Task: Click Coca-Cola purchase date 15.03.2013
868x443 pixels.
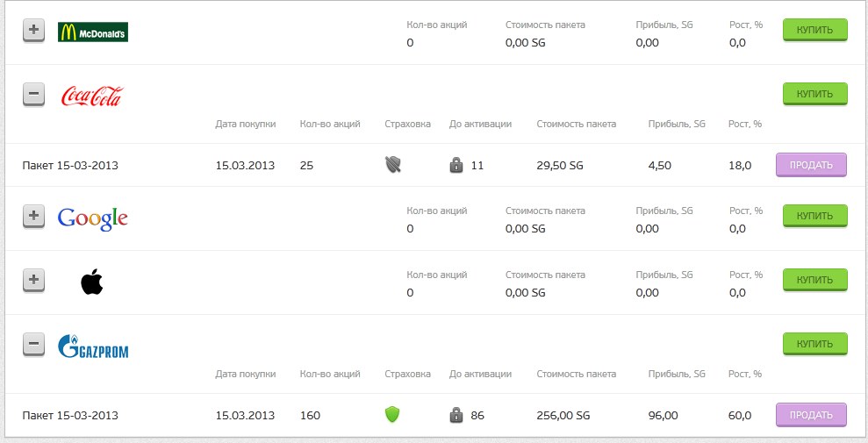Action: point(245,166)
